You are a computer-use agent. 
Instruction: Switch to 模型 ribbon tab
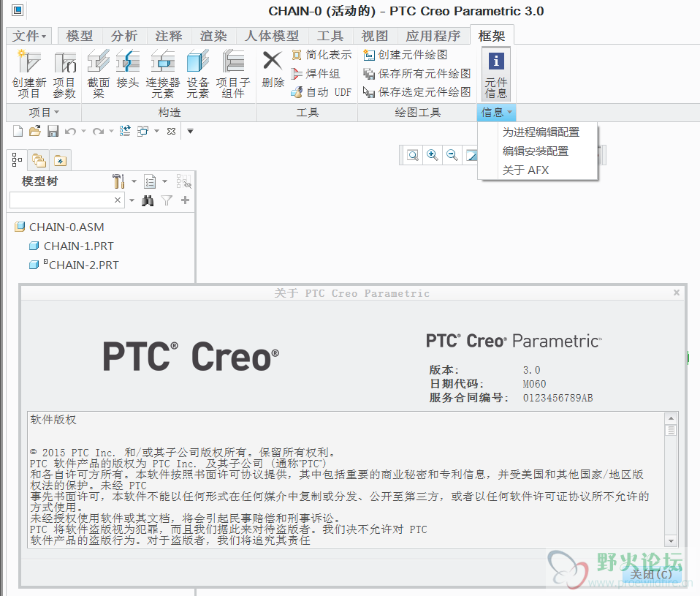click(x=80, y=36)
